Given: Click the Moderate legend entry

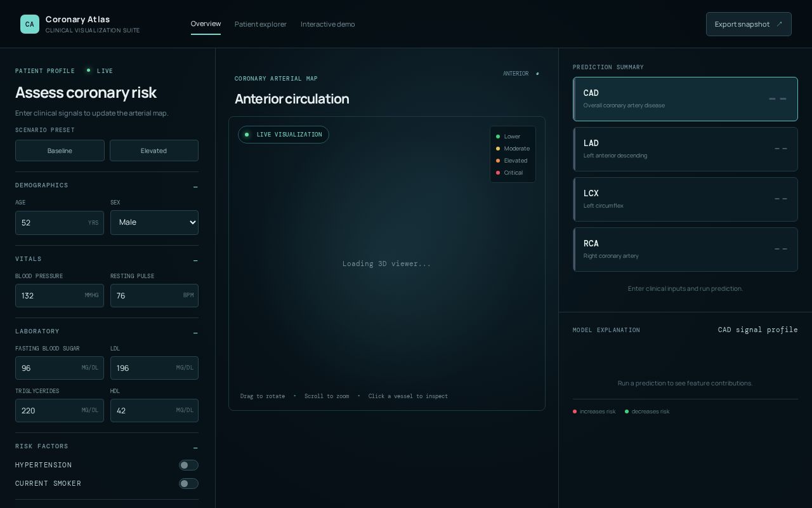Looking at the screenshot, I should pos(513,149).
